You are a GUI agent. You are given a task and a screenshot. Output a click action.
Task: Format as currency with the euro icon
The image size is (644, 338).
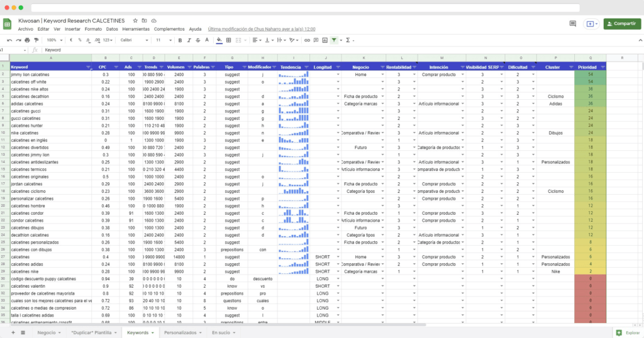point(71,40)
